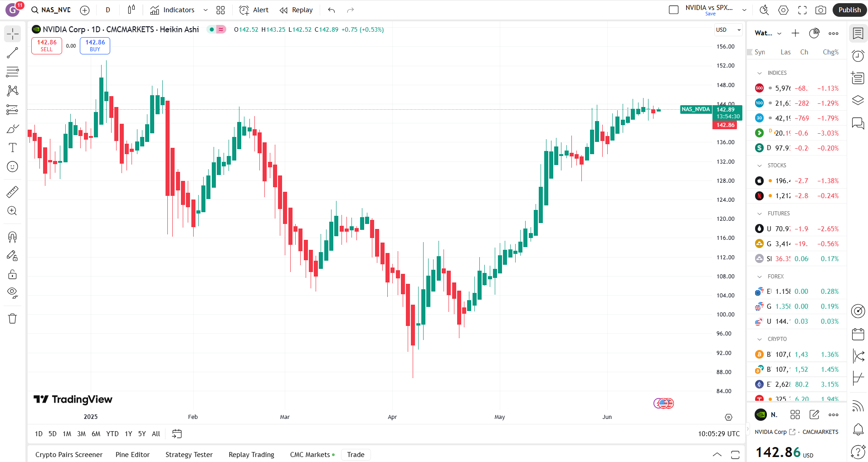Click the 142.86 BUY button

pos(95,45)
